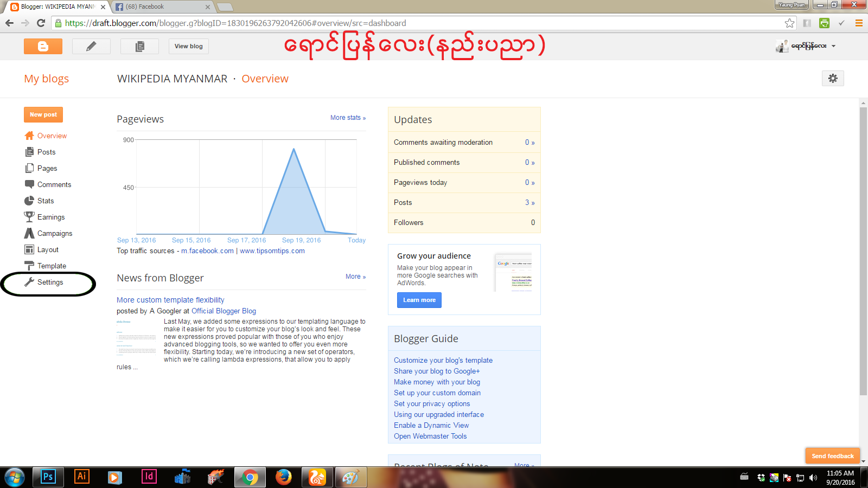Open the www.tipsomtips.com traffic source link
The height and width of the screenshot is (488, 868).
(272, 251)
